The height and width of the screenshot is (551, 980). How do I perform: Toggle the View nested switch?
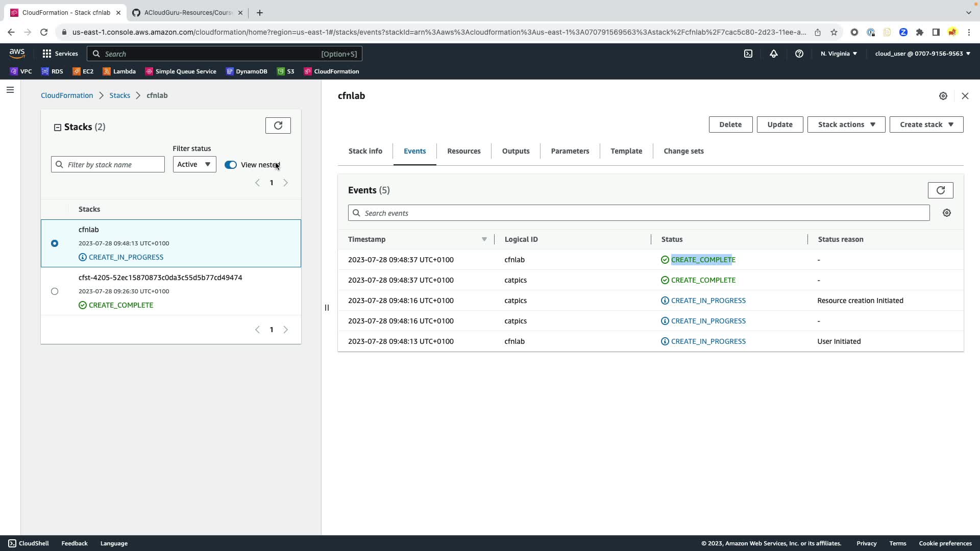click(231, 165)
